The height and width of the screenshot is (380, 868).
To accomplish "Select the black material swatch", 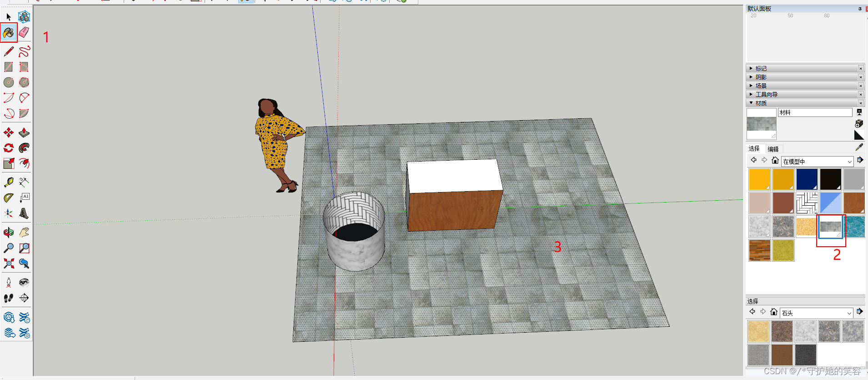I will 831,179.
